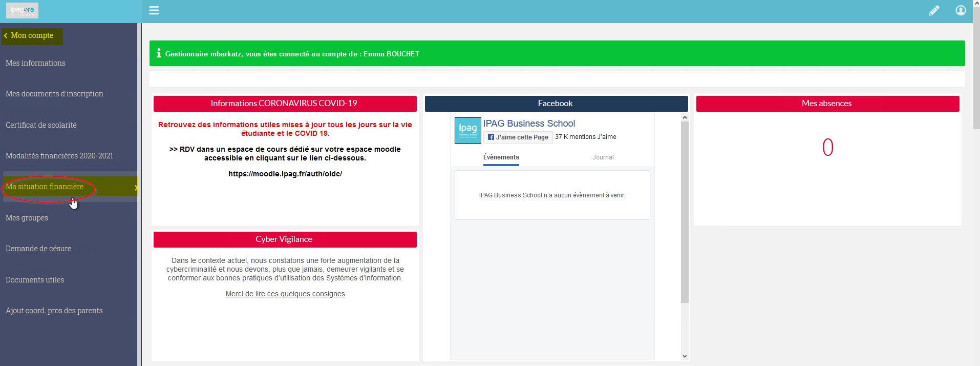The image size is (980, 366).
Task: Select the Évènements tab
Action: point(501,157)
